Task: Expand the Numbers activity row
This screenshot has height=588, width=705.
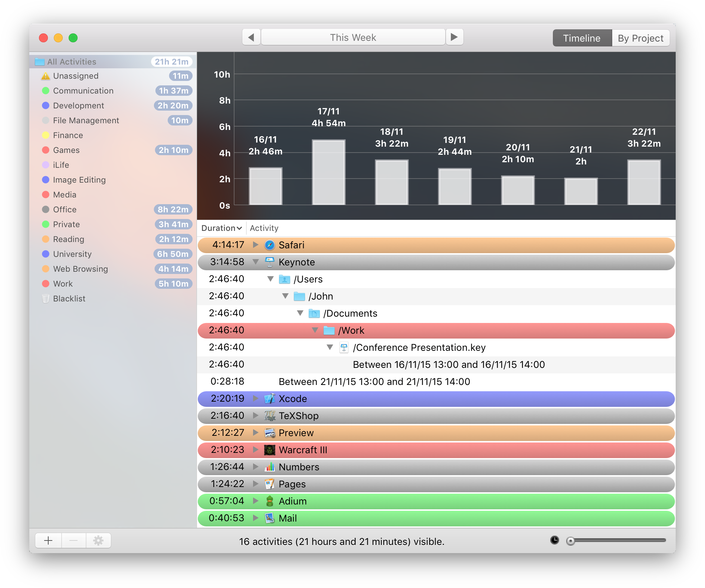Action: pyautogui.click(x=256, y=467)
